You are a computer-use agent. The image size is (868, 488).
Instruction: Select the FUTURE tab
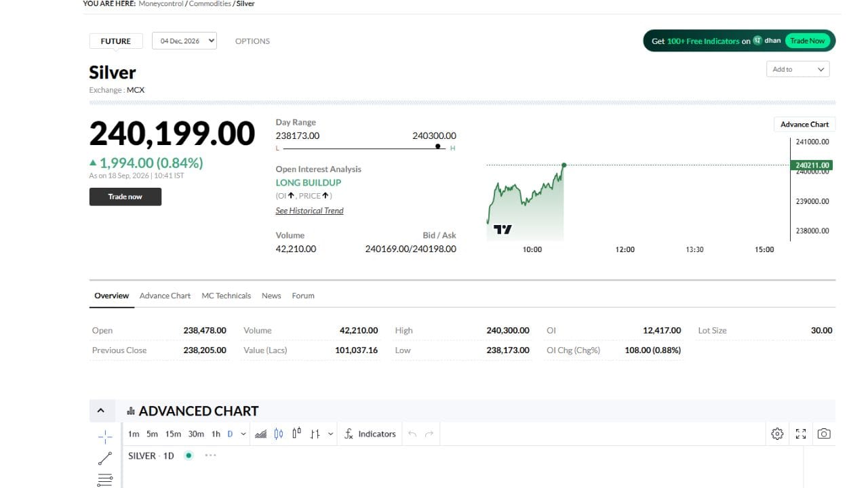(116, 41)
